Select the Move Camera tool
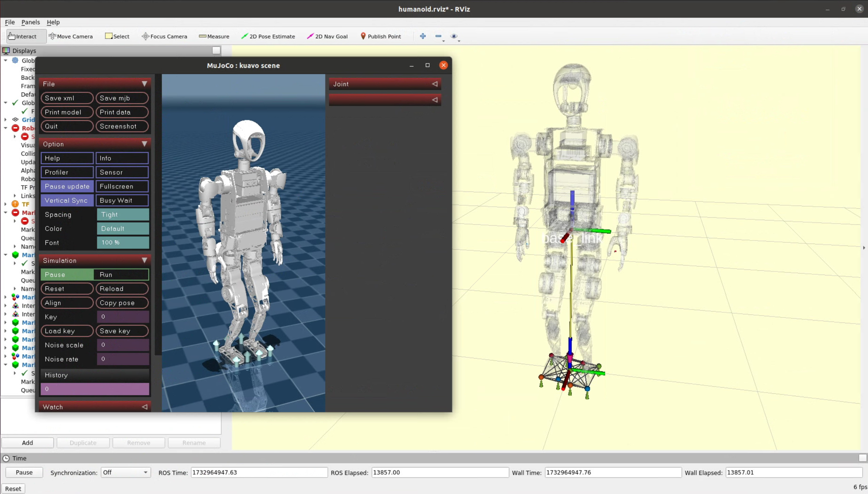The width and height of the screenshot is (868, 494). coord(71,36)
